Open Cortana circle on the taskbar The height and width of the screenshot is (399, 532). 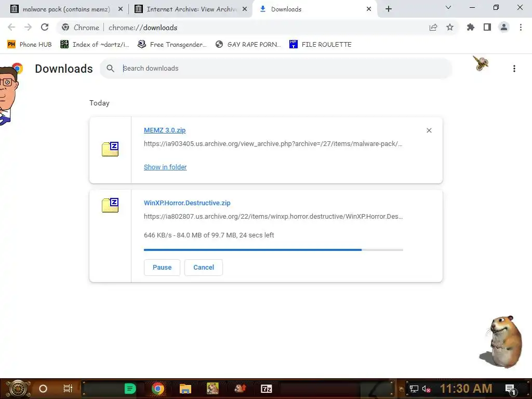click(x=43, y=389)
